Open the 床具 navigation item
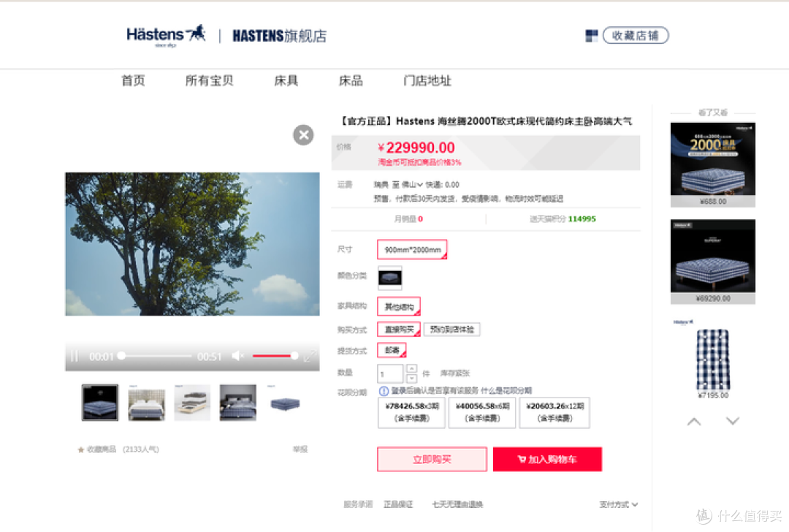Screen dimensions: 789x532 click(x=286, y=80)
